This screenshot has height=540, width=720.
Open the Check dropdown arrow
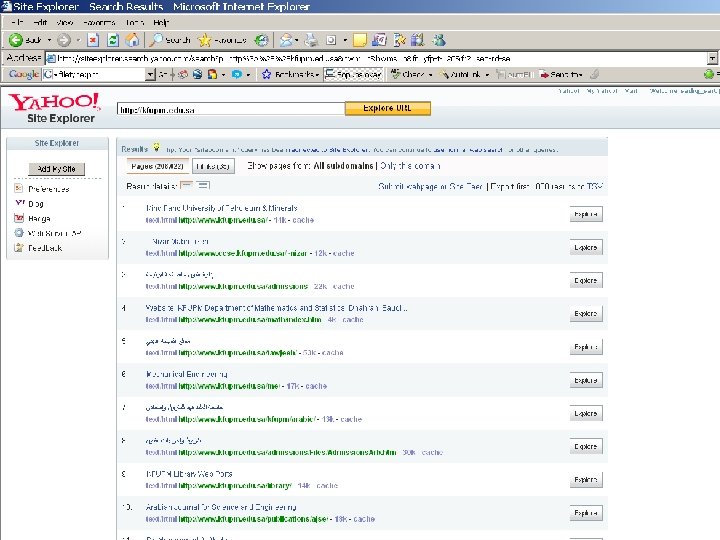(430, 74)
